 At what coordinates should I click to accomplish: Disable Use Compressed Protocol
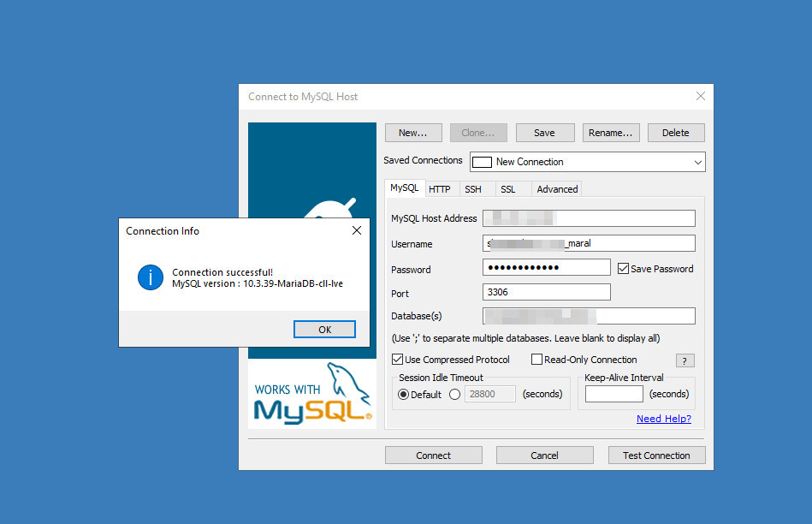pos(397,360)
